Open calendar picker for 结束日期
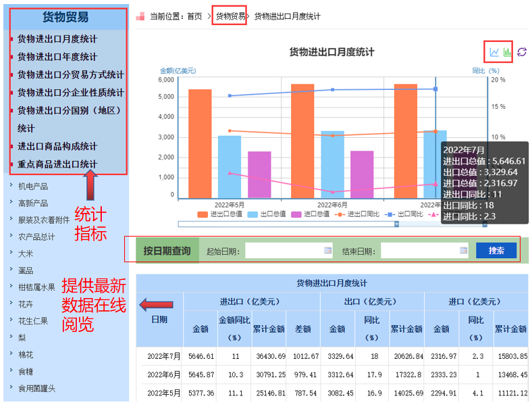The width and height of the screenshot is (532, 415). click(x=463, y=251)
